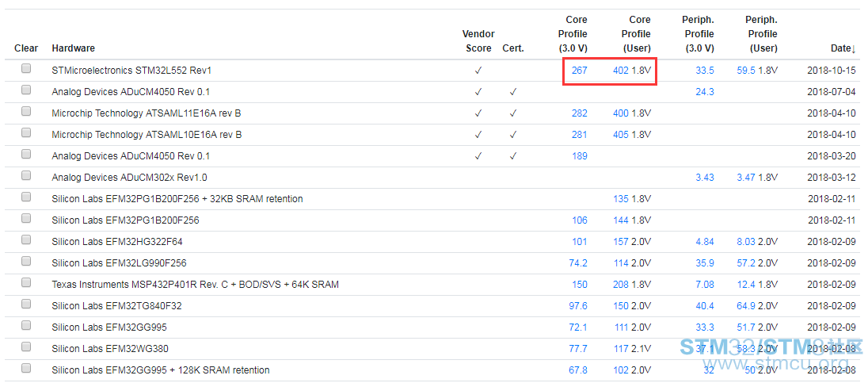The image size is (868, 383).
Task: Tick the EFM32LG990F256 checkbox
Action: coord(26,261)
